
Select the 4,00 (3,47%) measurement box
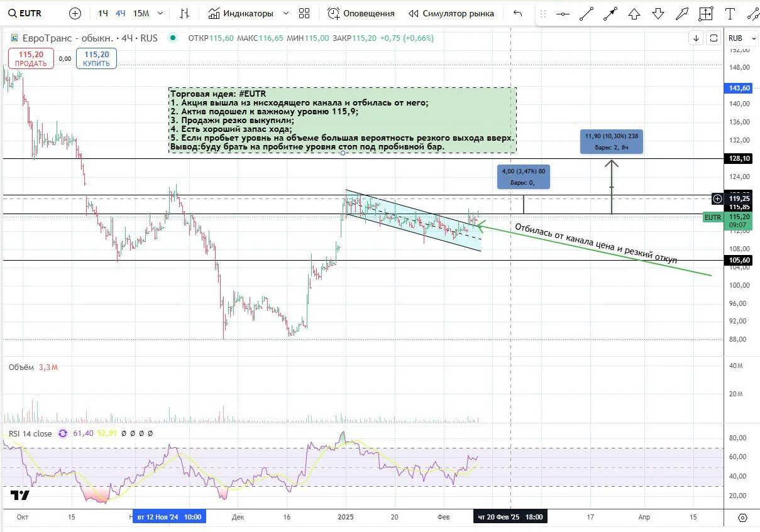pyautogui.click(x=524, y=176)
